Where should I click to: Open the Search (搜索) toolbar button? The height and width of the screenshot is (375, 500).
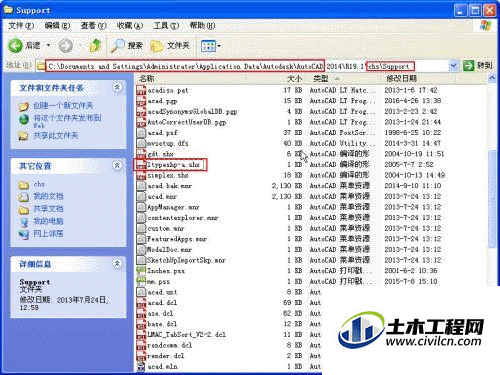pyautogui.click(x=127, y=46)
